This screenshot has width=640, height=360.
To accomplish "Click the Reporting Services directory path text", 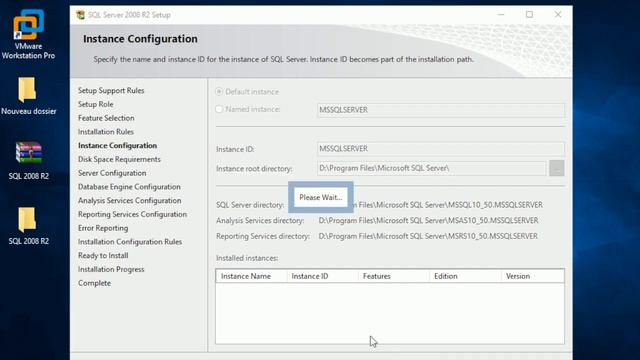I will [x=428, y=236].
